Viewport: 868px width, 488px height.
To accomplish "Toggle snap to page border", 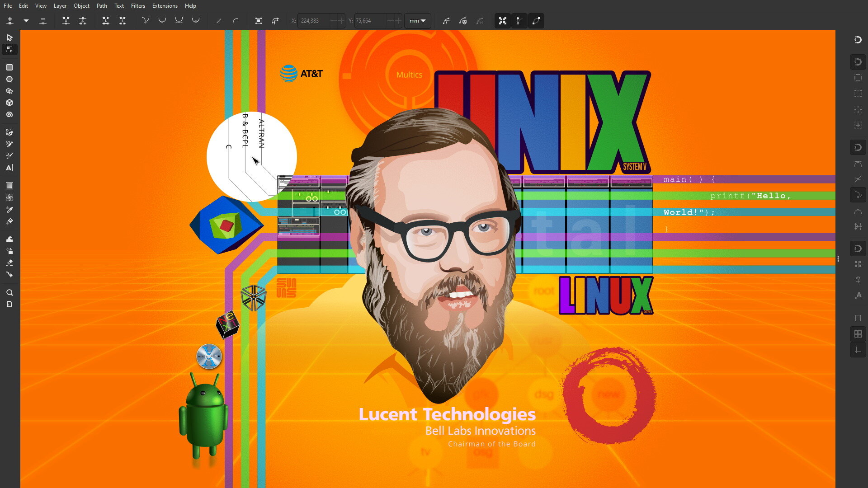I will click(x=858, y=318).
